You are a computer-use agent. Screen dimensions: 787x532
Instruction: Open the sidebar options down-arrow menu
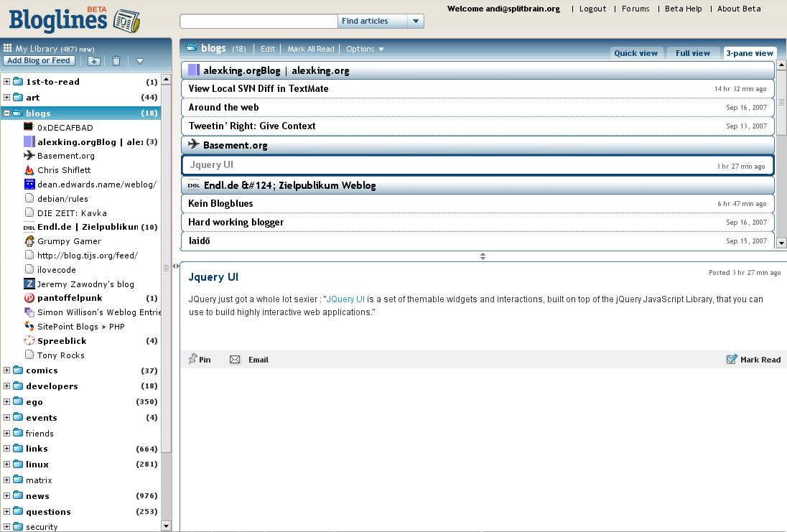(x=140, y=61)
